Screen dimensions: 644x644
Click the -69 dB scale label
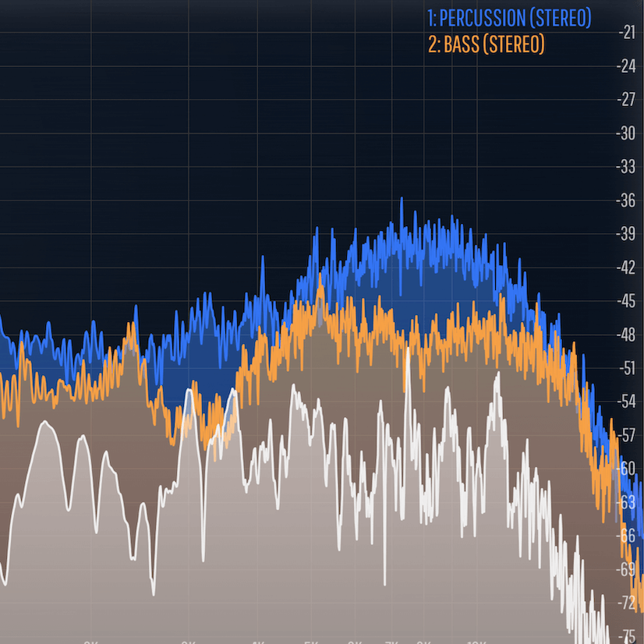(626, 570)
